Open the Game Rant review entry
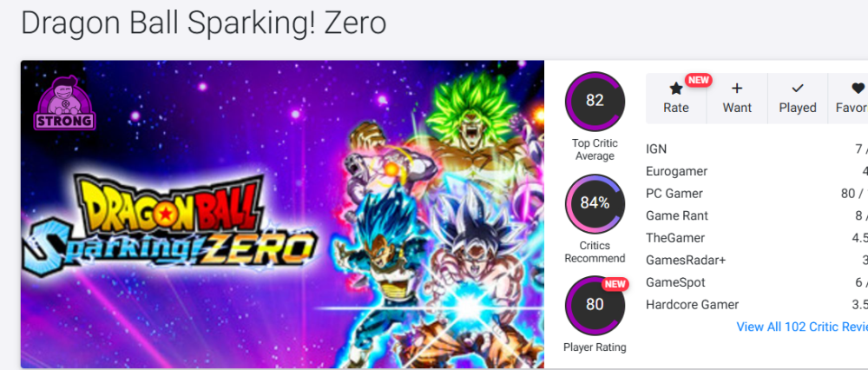The height and width of the screenshot is (370, 868). click(677, 215)
